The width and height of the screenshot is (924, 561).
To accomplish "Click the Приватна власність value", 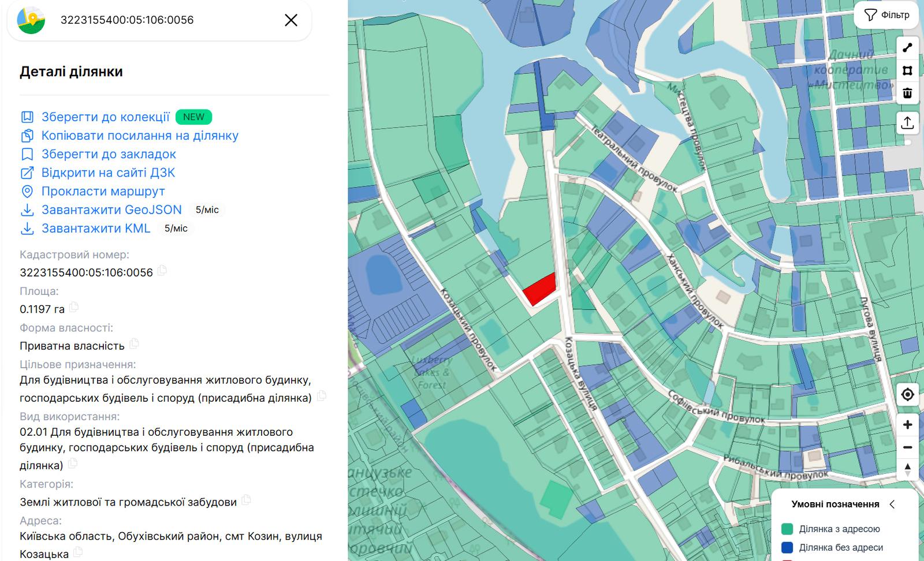I will tap(72, 346).
